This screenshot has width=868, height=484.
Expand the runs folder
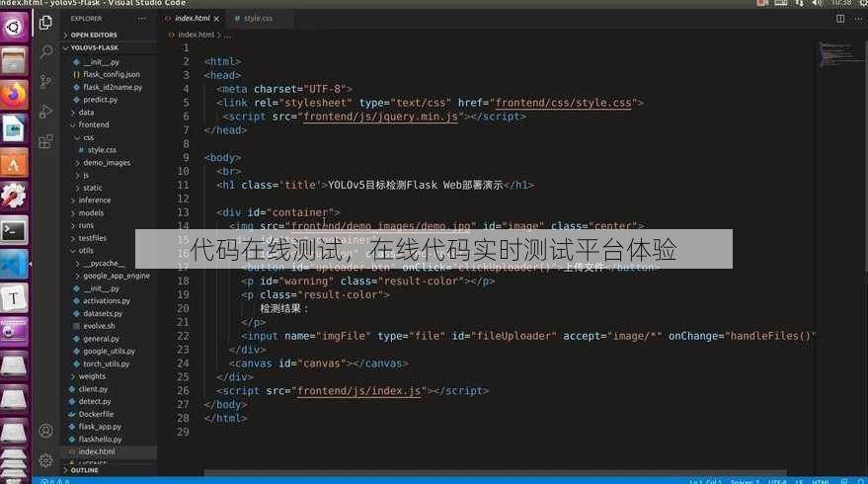coord(86,226)
